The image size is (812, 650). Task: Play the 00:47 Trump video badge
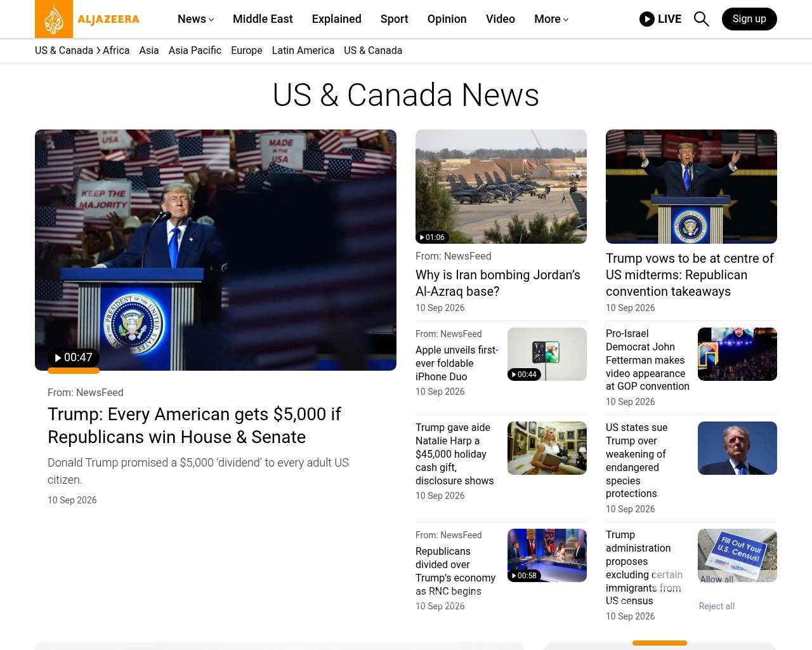74,357
